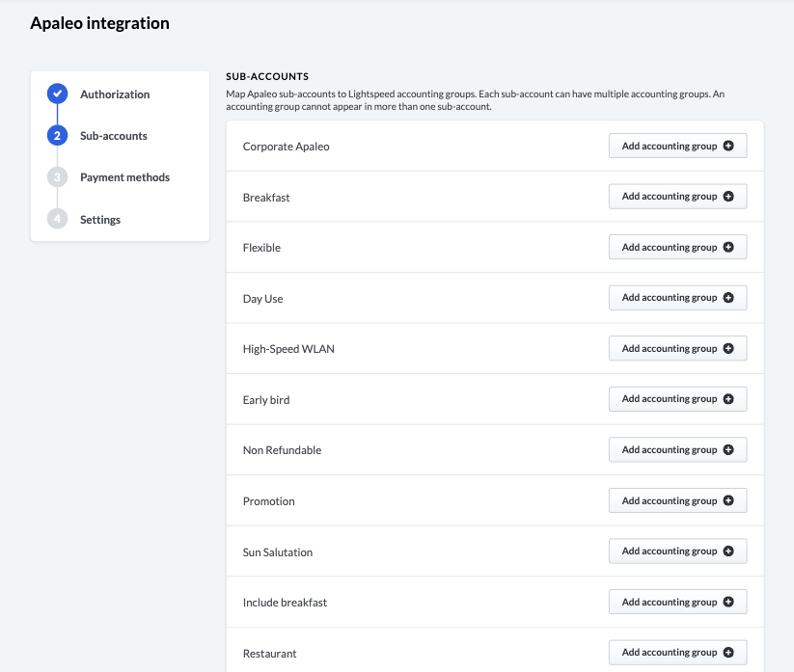Go to Payment methods step
794x672 pixels.
[124, 177]
